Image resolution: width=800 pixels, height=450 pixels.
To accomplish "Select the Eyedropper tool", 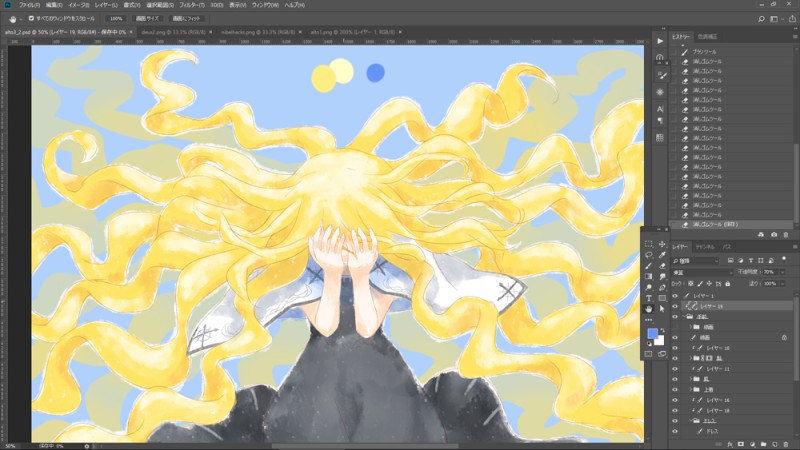I will click(x=662, y=255).
